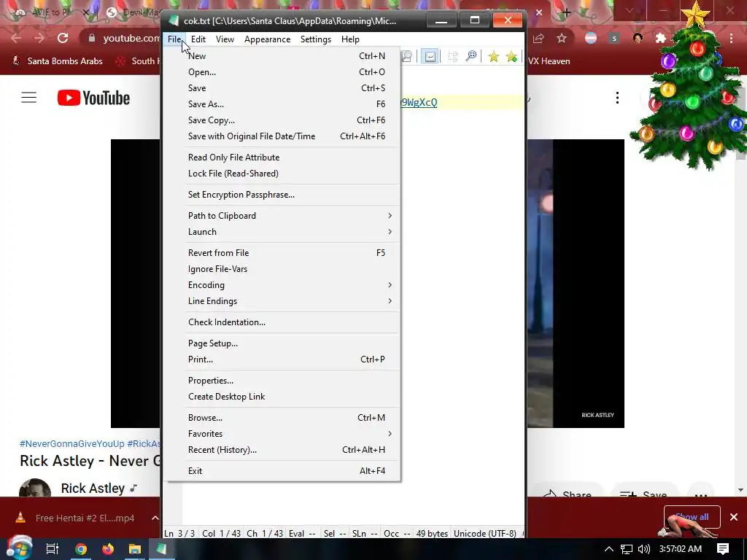Viewport: 747px width, 560px height.
Task: Open the Settings menu in Notepad3
Action: [x=316, y=39]
